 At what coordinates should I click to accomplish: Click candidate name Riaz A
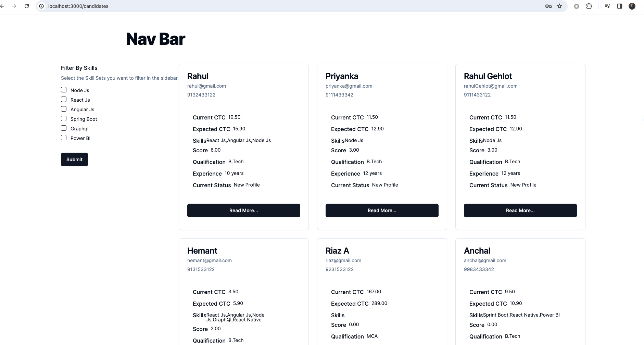pyautogui.click(x=337, y=251)
